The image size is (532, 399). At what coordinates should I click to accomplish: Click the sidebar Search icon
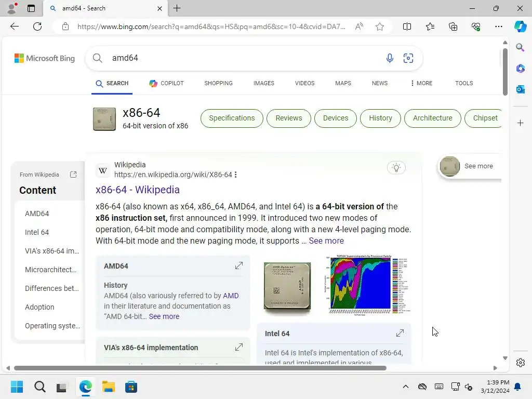pos(520,47)
